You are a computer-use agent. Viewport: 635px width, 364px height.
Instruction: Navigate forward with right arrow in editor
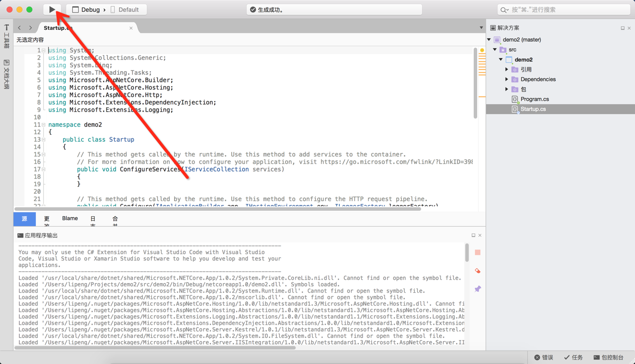pyautogui.click(x=30, y=28)
